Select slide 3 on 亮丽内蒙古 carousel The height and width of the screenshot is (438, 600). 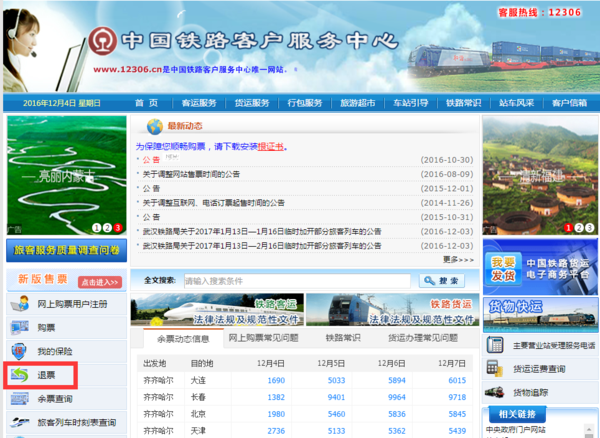tap(118, 228)
